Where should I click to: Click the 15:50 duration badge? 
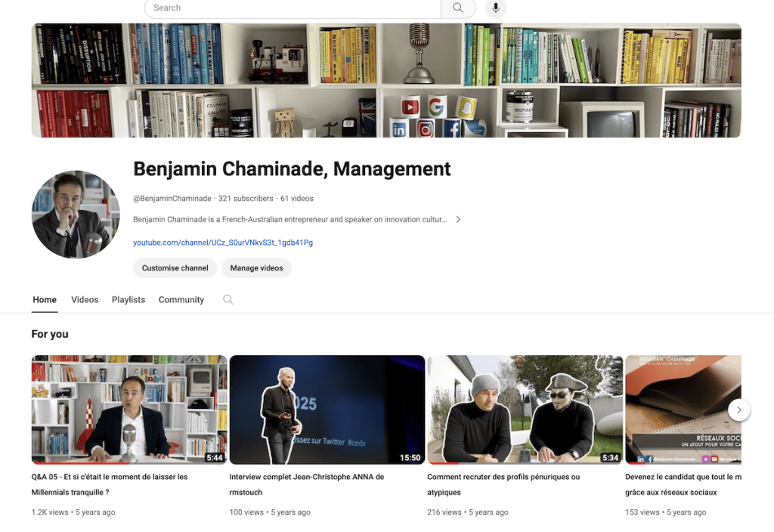click(410, 457)
